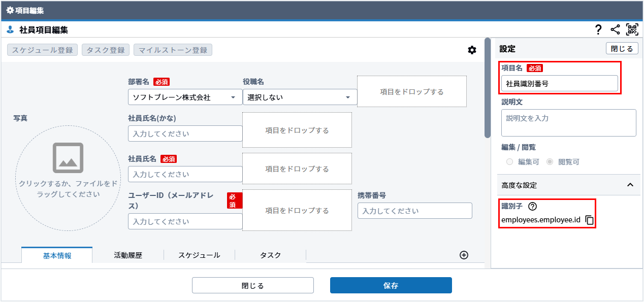Open the form settings gear icon
644x302 pixels.
[472, 50]
